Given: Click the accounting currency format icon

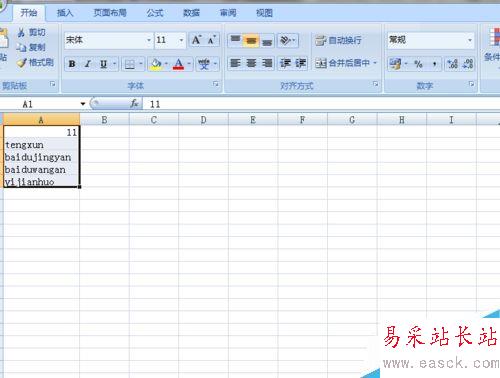Looking at the screenshot, I should [396, 64].
